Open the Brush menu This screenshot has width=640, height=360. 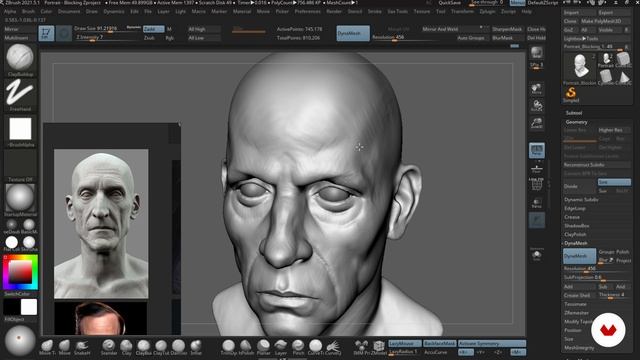coord(28,11)
